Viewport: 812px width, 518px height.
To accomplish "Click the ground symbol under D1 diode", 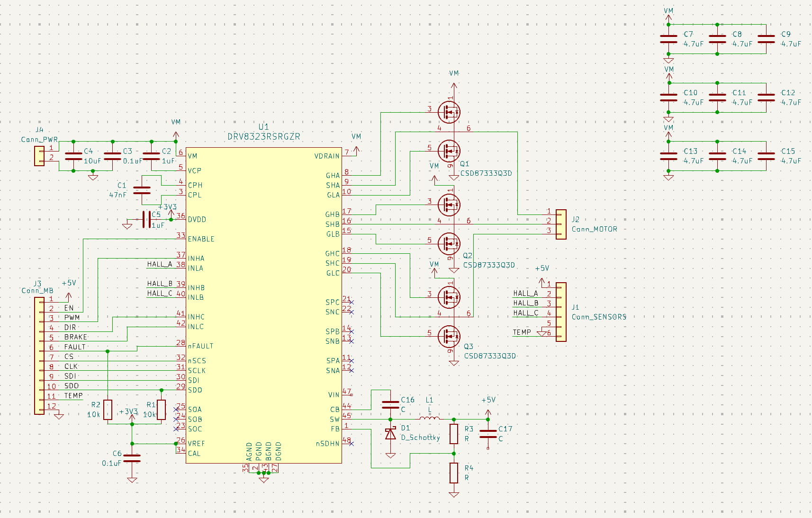I will [x=390, y=455].
